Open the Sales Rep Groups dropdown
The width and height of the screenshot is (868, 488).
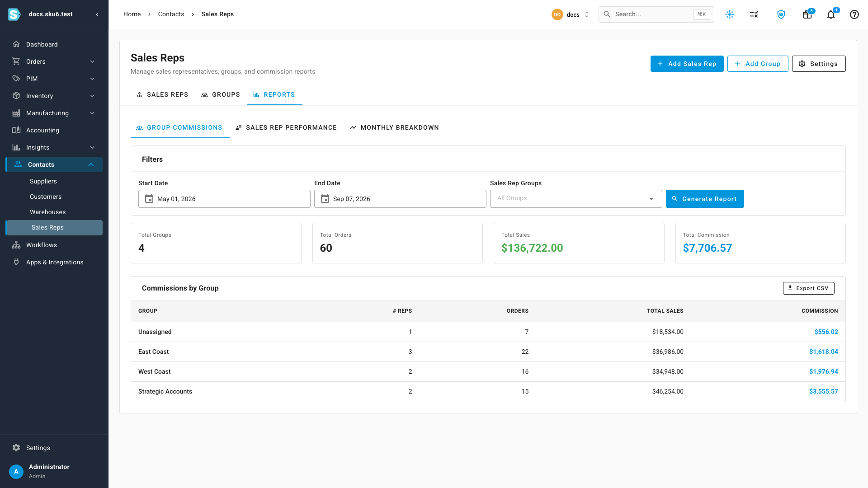click(576, 199)
